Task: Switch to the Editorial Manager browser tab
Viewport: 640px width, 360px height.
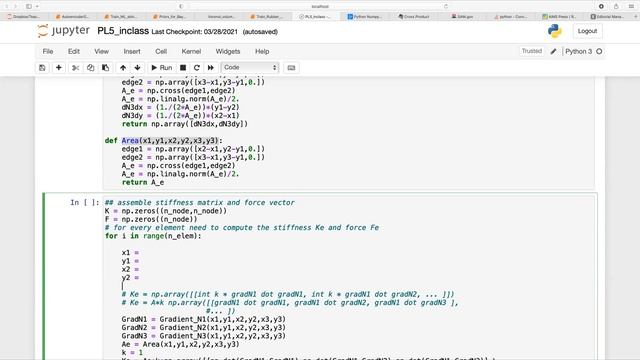Action: [607, 17]
